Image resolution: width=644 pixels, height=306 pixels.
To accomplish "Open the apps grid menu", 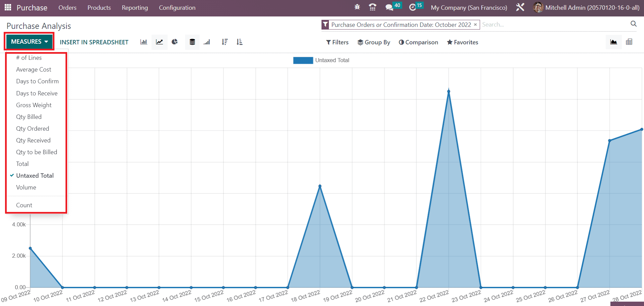I will (x=8, y=7).
